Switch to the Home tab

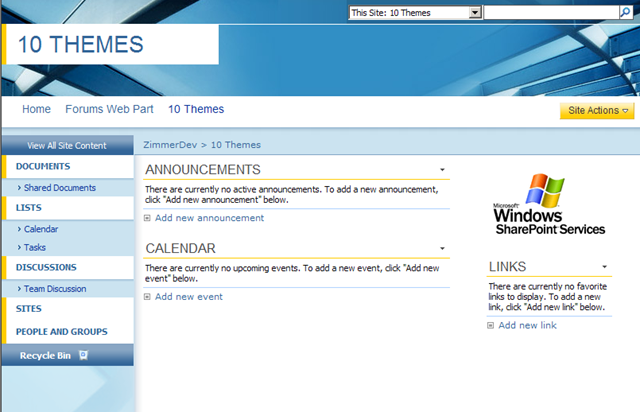tap(37, 109)
